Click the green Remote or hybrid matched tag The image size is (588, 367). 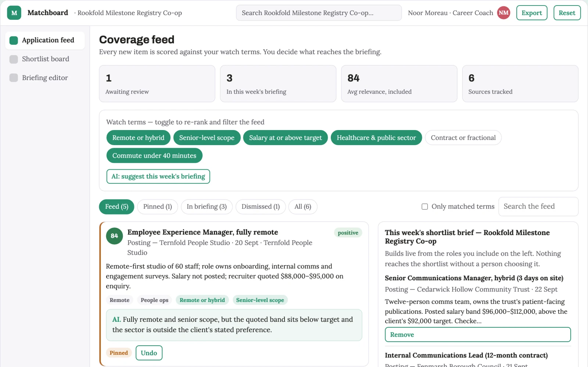click(202, 300)
